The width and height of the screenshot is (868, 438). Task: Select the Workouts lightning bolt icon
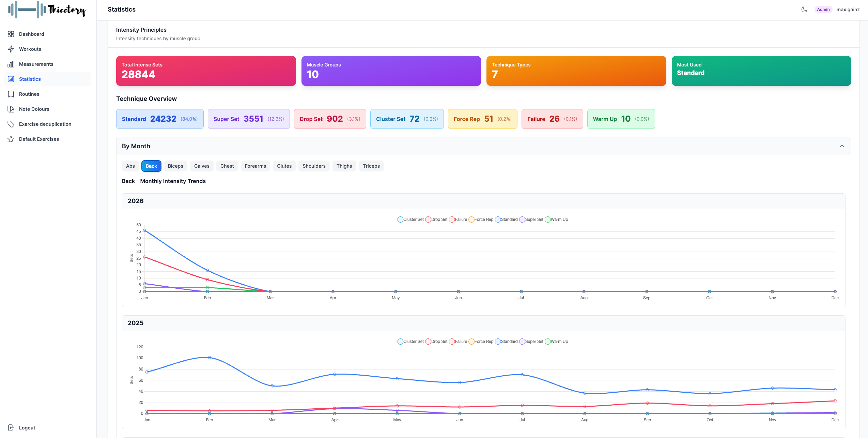coord(11,49)
